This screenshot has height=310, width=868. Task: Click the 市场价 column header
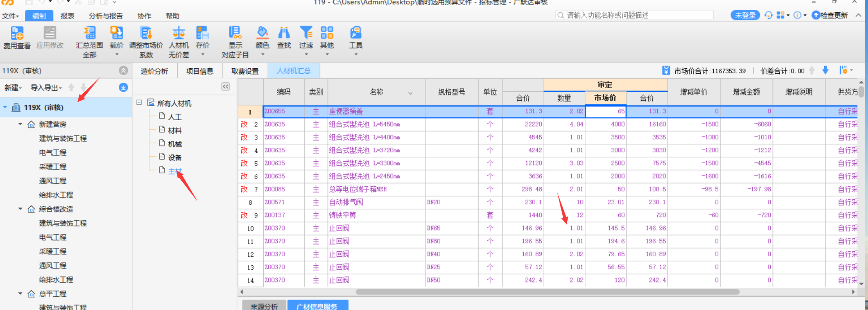point(605,98)
